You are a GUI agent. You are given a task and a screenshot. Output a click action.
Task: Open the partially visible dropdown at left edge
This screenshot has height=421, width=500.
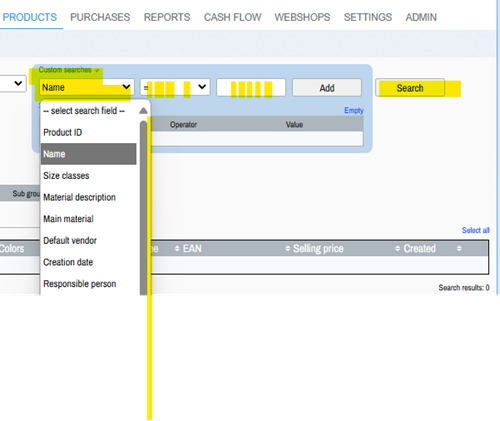[x=13, y=83]
